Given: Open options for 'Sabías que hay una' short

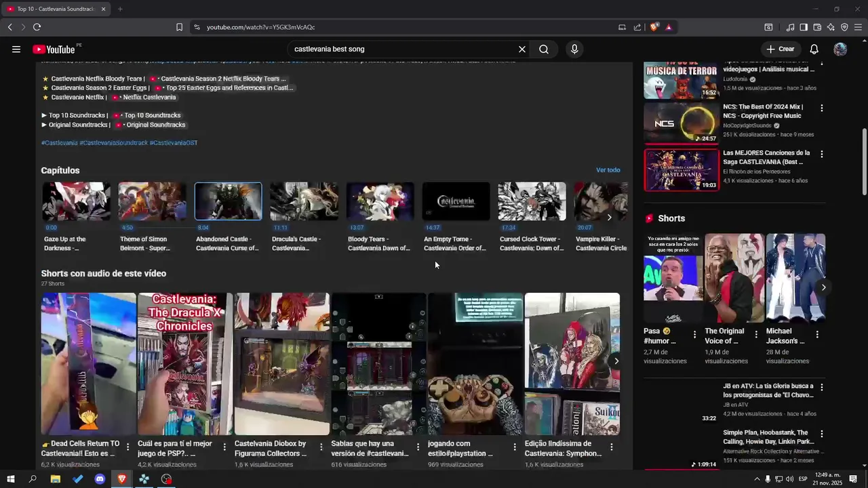Looking at the screenshot, I should click(418, 447).
